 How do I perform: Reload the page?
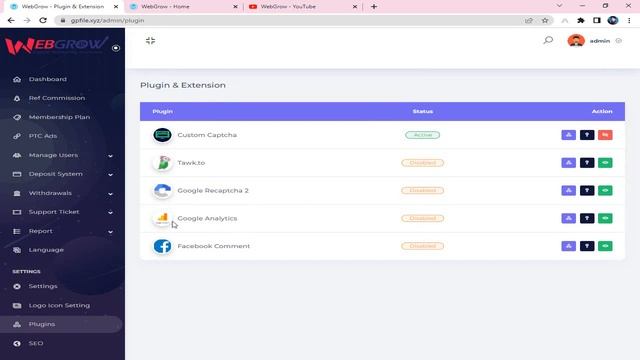pos(43,20)
